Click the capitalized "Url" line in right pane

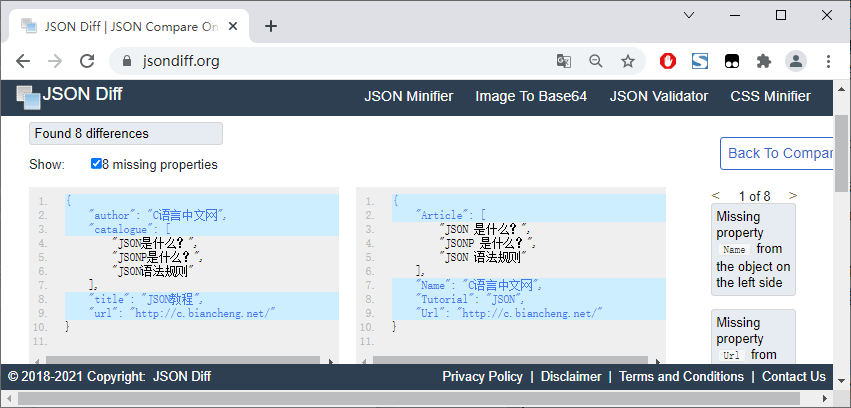529,313
